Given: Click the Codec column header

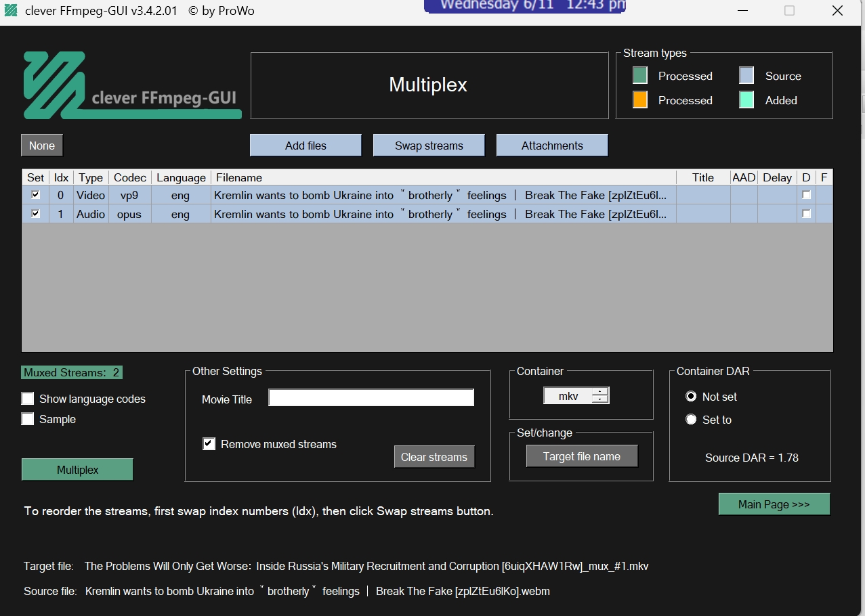Looking at the screenshot, I should click(x=130, y=177).
